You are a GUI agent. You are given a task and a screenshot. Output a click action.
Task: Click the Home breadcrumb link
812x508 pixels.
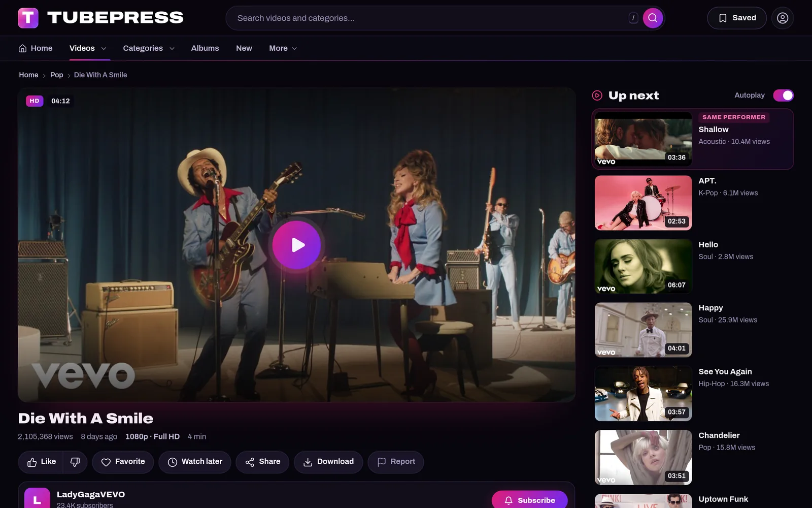[28, 75]
